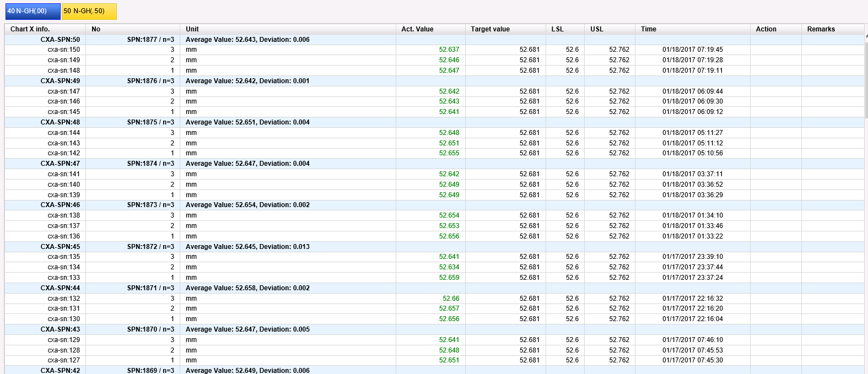Screen dimensions: 868x374
Task: Select row cxa-sn:140
Action: (x=434, y=185)
